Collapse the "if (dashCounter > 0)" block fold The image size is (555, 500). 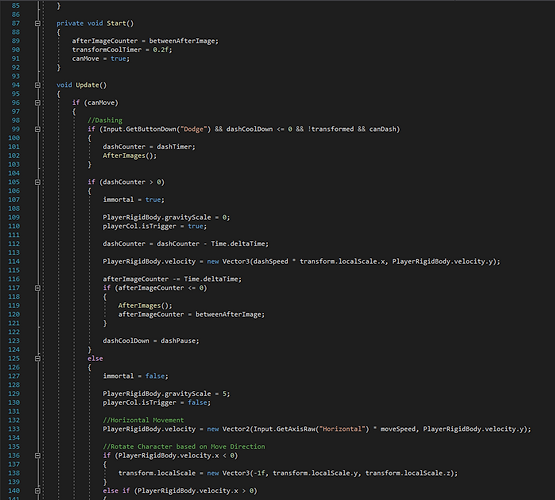tap(38, 182)
